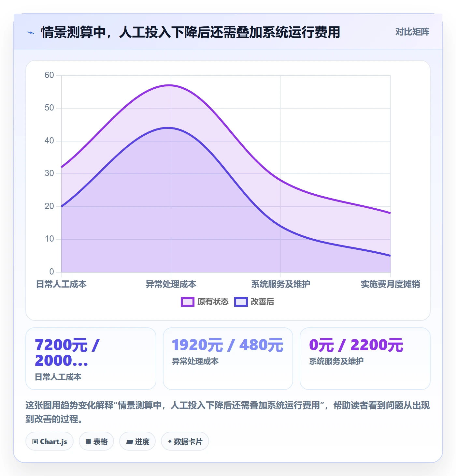Image resolution: width=456 pixels, height=476 pixels.
Task: Click the 对比矩阵 label in the header
Action: pyautogui.click(x=412, y=32)
